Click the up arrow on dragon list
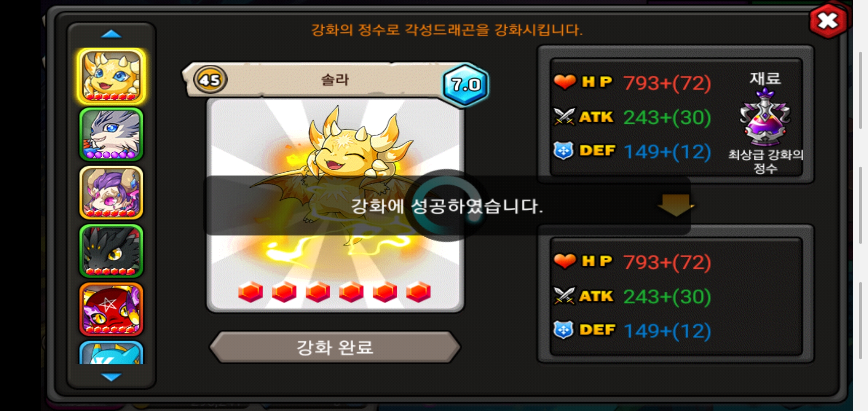The height and width of the screenshot is (411, 868). tap(111, 35)
